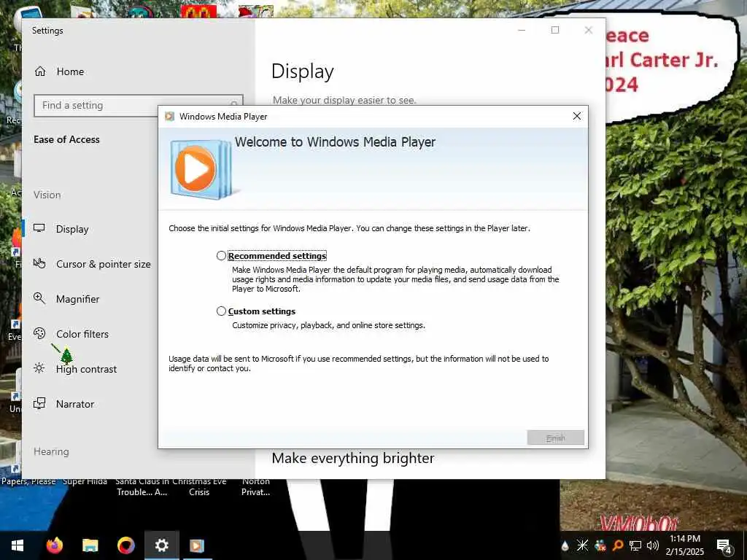Screen dimensions: 747x560
Task: Click the Display monitor icon in Settings
Action: click(x=39, y=228)
